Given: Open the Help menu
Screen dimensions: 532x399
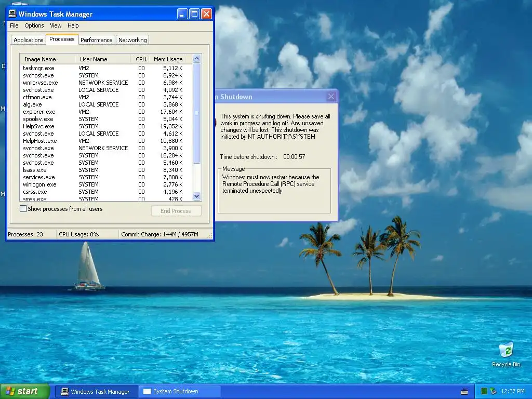Looking at the screenshot, I should tap(73, 25).
